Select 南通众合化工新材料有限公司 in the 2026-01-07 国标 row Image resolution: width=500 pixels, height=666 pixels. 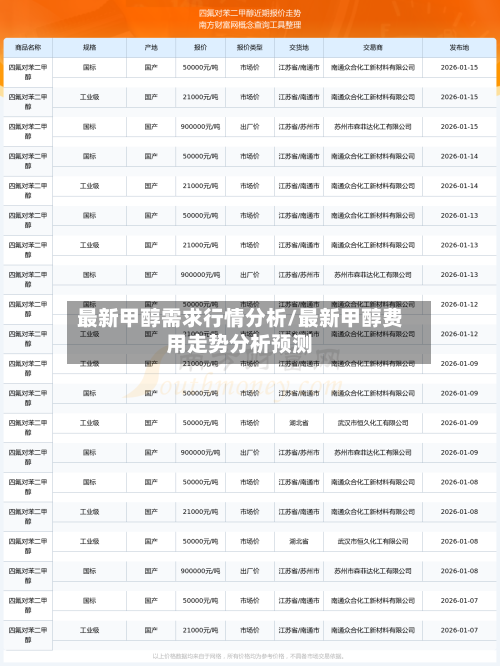click(x=373, y=601)
